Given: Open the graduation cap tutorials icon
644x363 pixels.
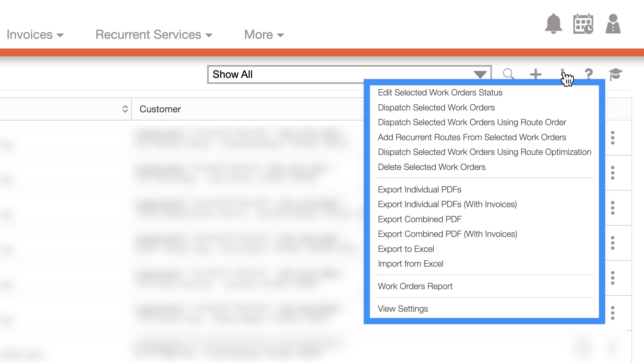Looking at the screenshot, I should click(615, 74).
